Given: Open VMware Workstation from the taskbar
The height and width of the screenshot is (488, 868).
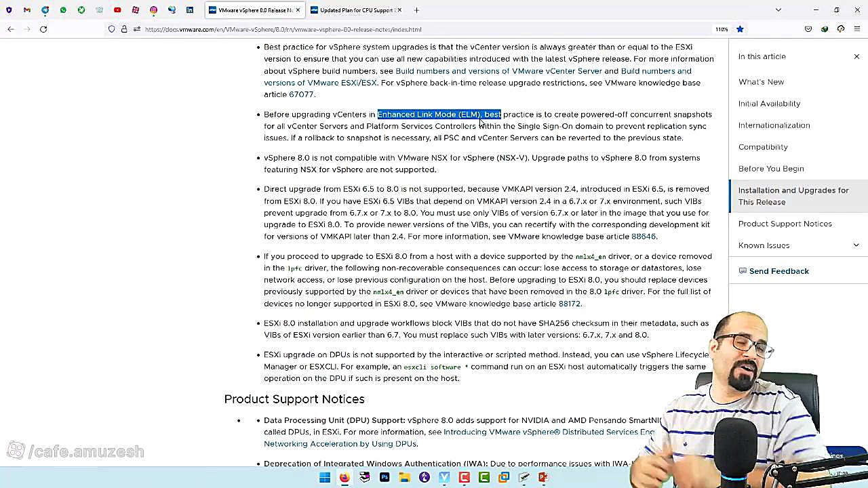Looking at the screenshot, I should tap(504, 477).
